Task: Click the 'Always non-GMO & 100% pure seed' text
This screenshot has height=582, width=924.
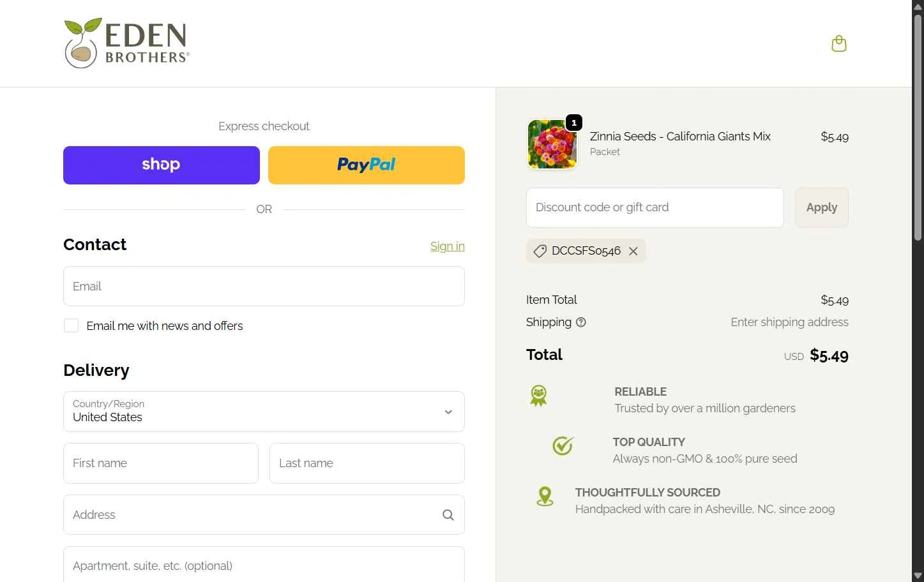Action: pos(705,459)
